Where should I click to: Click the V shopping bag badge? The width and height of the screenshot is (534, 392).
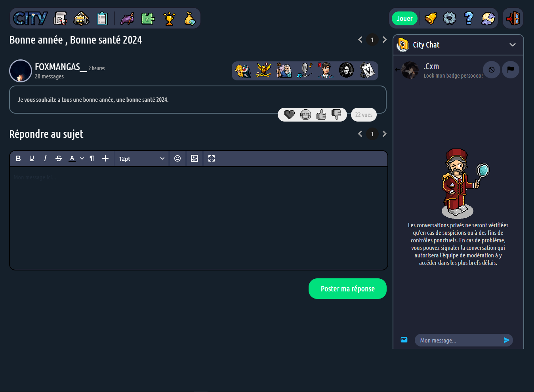[367, 70]
